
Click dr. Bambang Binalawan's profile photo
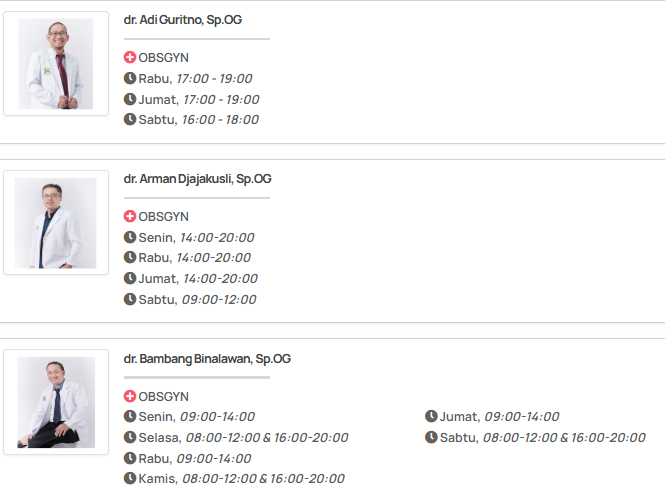pyautogui.click(x=56, y=402)
